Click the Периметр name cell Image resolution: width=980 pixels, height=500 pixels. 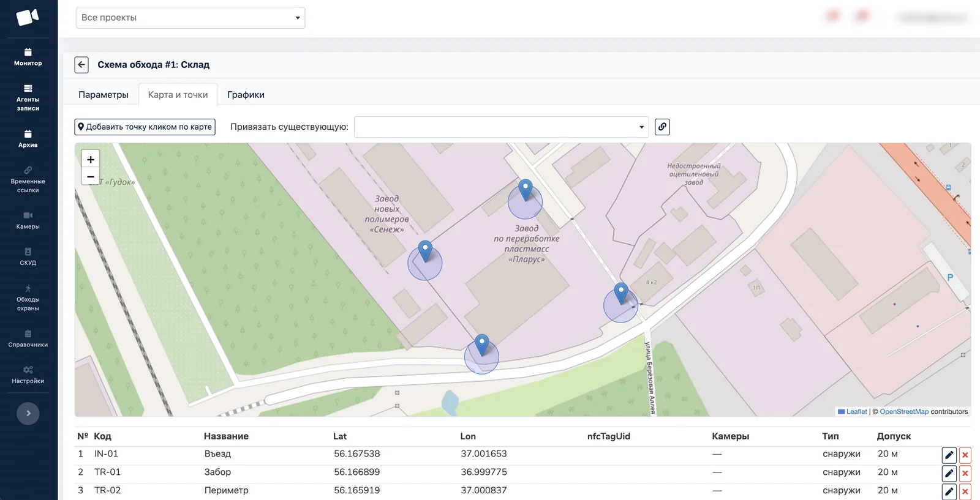227,491
